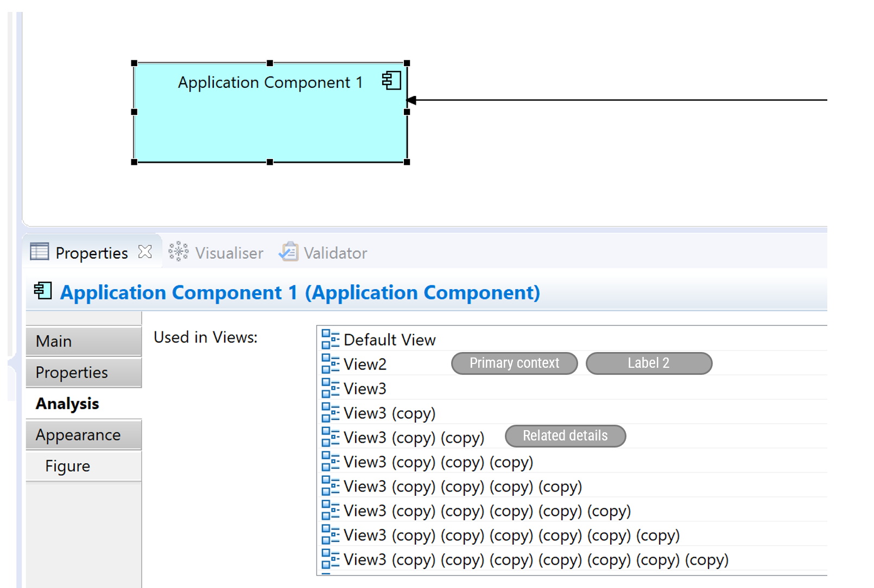The height and width of the screenshot is (588, 874).
Task: Click the Related details badge
Action: [x=565, y=436]
